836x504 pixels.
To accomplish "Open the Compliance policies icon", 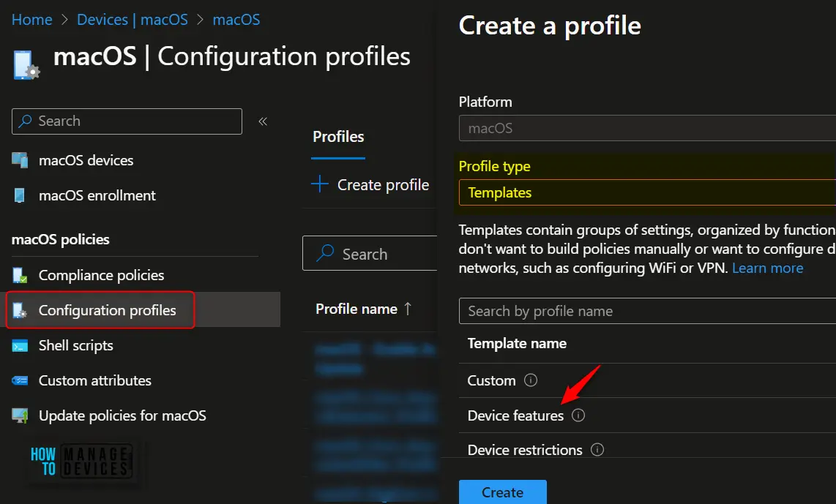I will 20,275.
